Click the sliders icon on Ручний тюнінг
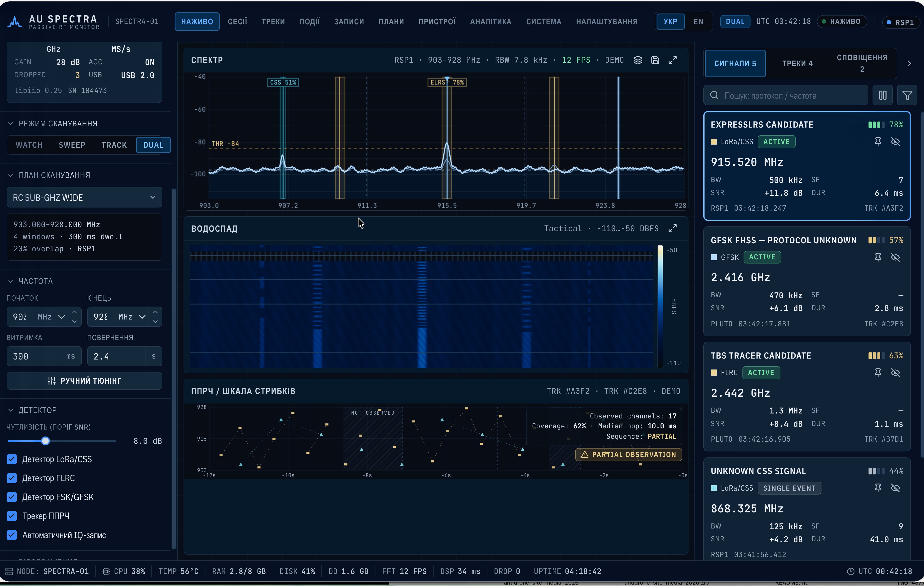Viewport: 924px width, 586px height. click(x=52, y=381)
